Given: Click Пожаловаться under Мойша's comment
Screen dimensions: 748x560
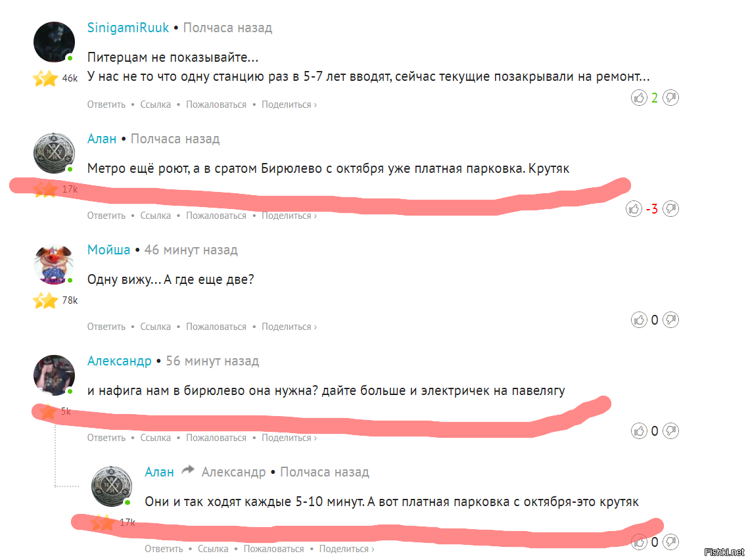Looking at the screenshot, I should tap(216, 327).
